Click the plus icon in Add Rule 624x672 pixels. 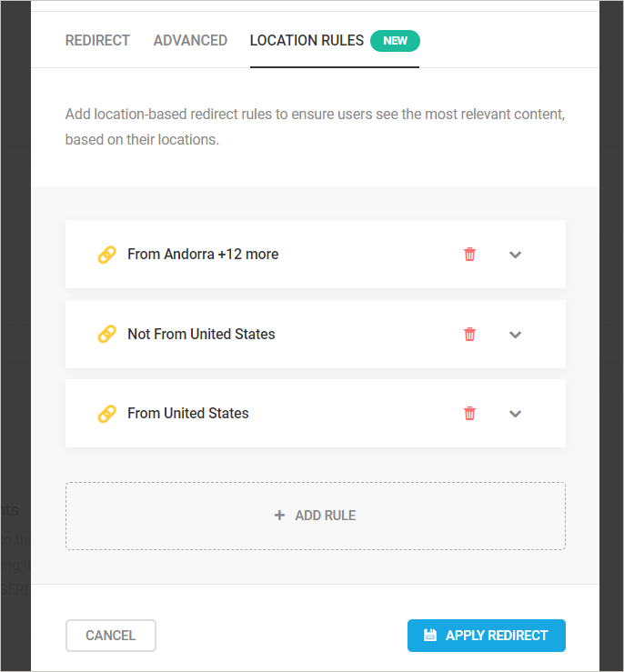pos(279,516)
